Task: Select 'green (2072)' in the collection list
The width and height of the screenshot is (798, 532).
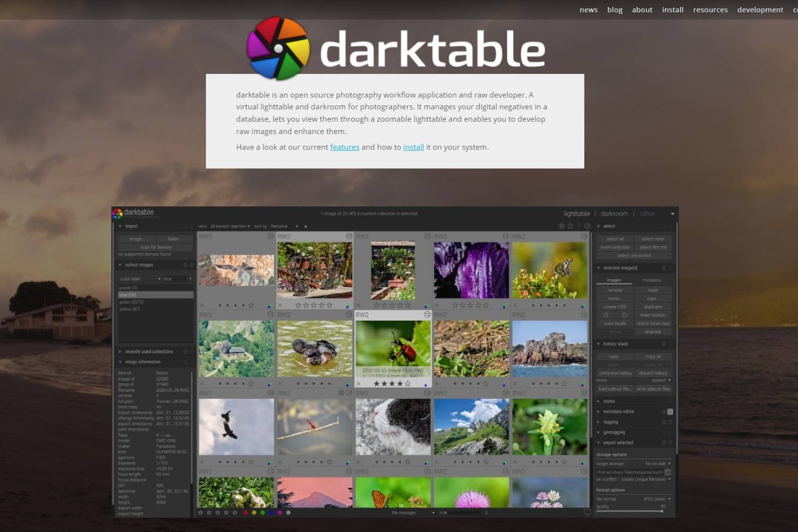Action: click(x=155, y=302)
